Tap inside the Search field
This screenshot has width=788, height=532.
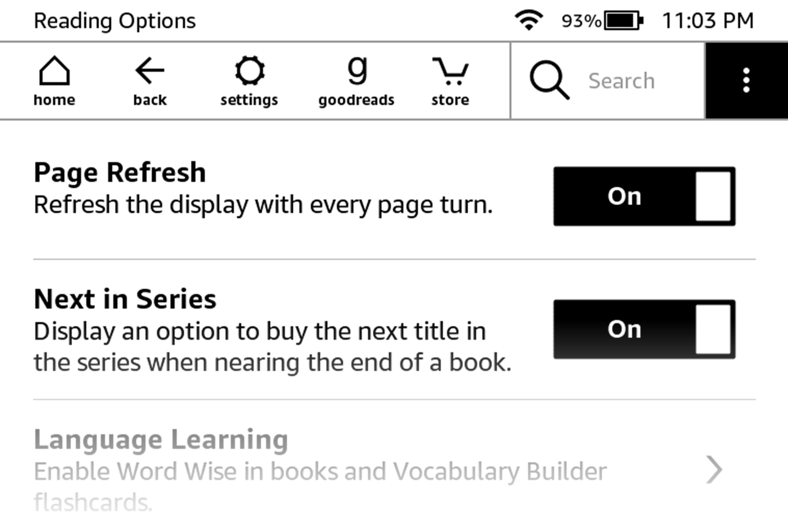621,80
